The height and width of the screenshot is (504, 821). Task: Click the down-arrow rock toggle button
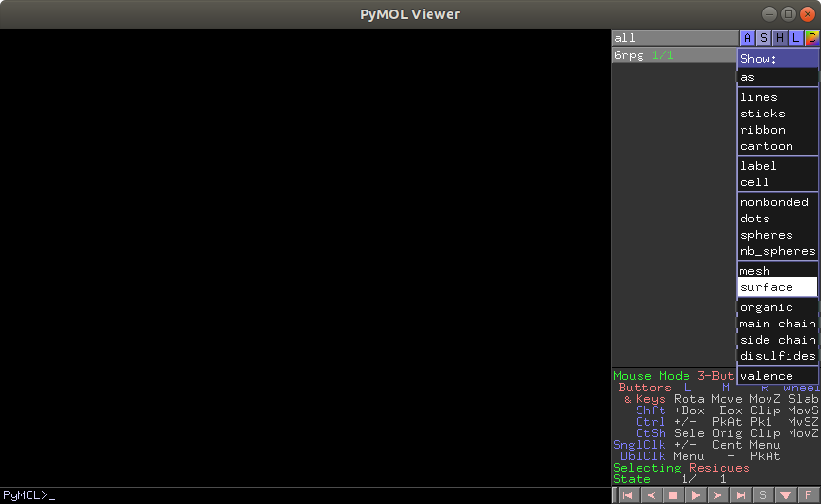coord(786,495)
